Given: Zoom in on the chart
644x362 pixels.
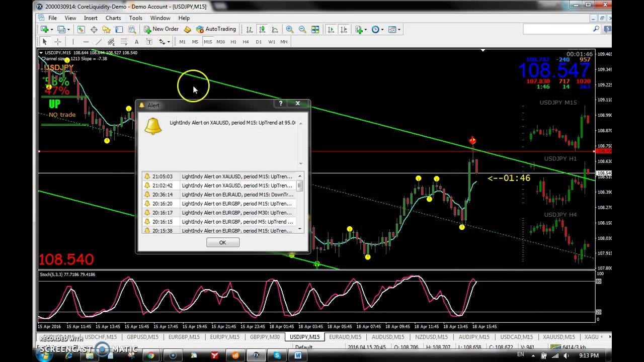Looking at the screenshot, I should pos(289,30).
